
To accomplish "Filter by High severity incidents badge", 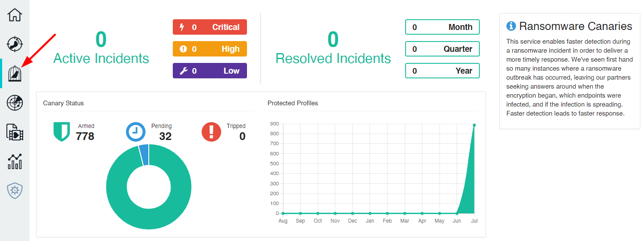I will click(x=210, y=49).
